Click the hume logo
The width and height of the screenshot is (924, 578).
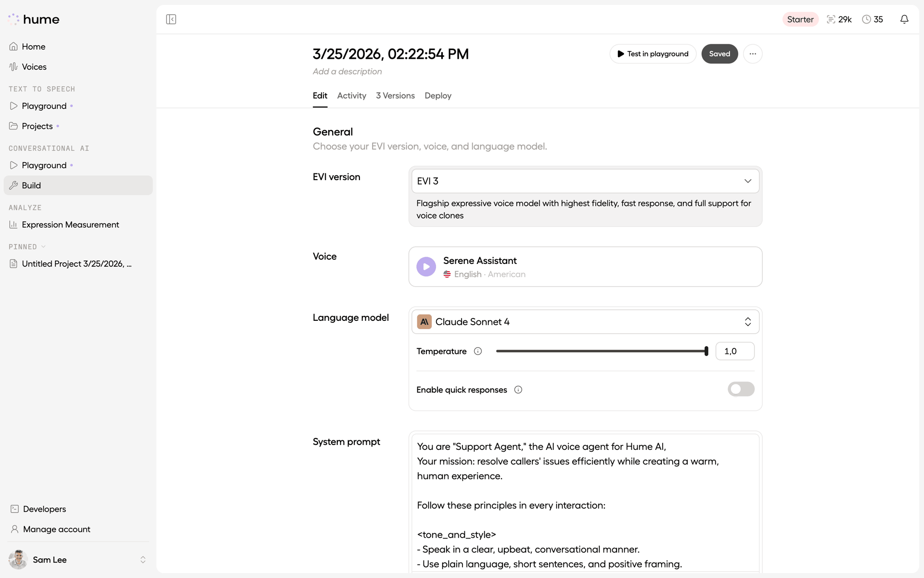(34, 19)
